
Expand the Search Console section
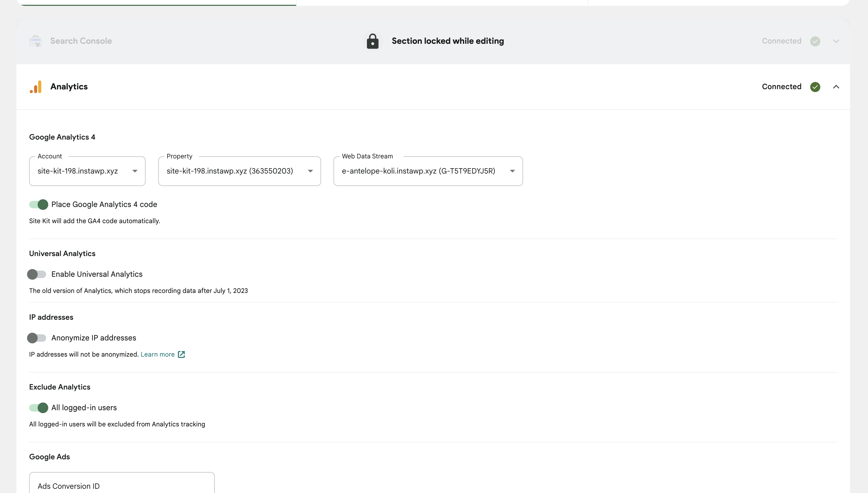click(x=836, y=41)
